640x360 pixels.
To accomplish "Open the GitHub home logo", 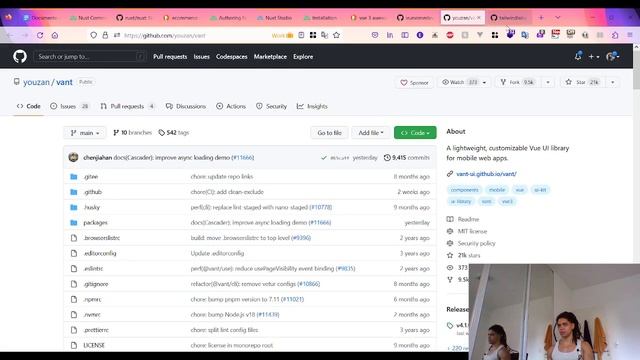I will pyautogui.click(x=20, y=56).
